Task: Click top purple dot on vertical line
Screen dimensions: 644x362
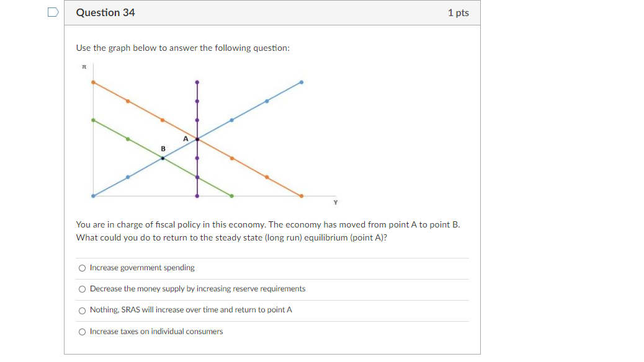Action: tap(197, 82)
